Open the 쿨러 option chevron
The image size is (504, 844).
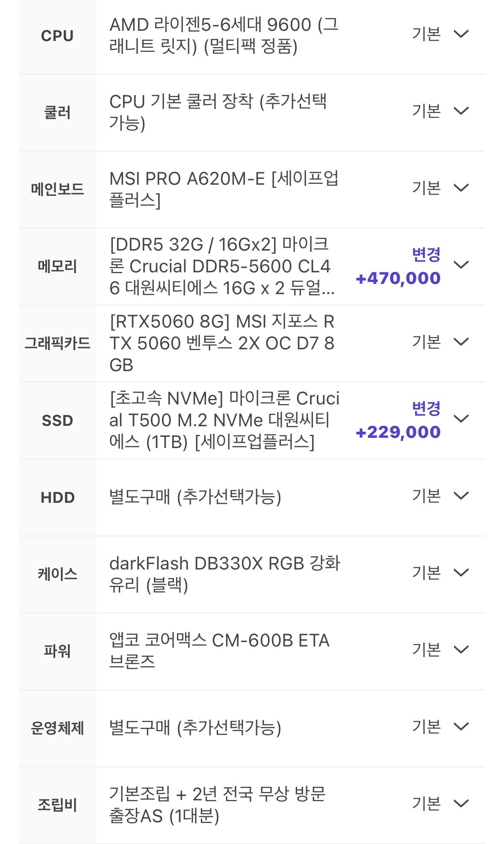point(461,111)
